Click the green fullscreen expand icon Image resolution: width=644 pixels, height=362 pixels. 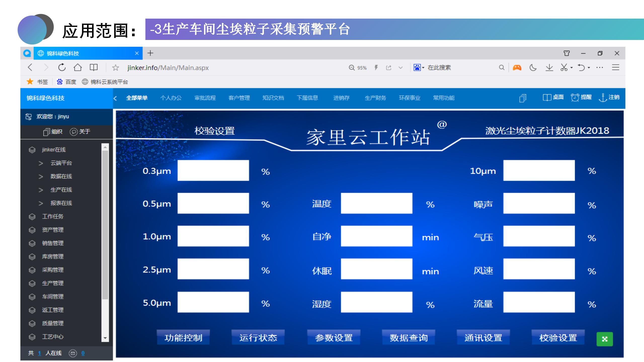point(605,339)
